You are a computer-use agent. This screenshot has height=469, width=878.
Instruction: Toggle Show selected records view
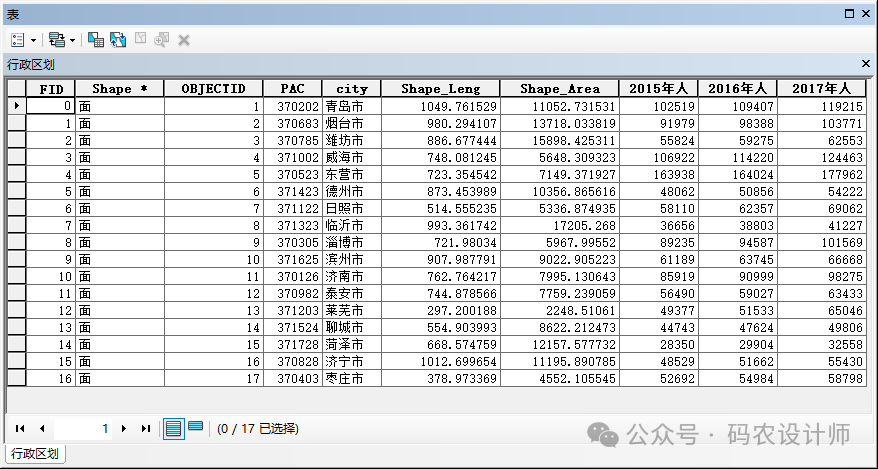click(x=195, y=427)
